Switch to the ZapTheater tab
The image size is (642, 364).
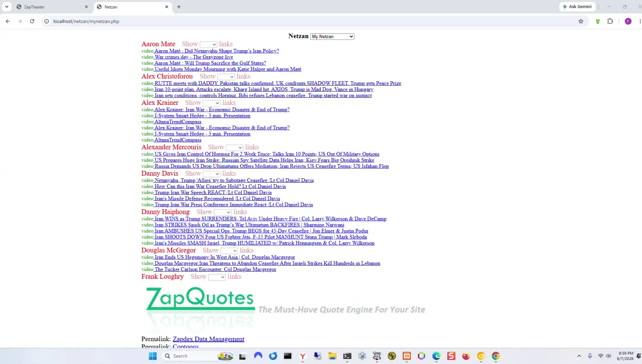pyautogui.click(x=52, y=7)
